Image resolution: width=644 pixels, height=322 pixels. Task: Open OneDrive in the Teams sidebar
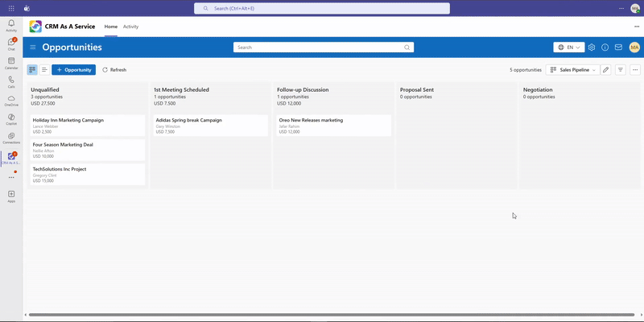11,101
